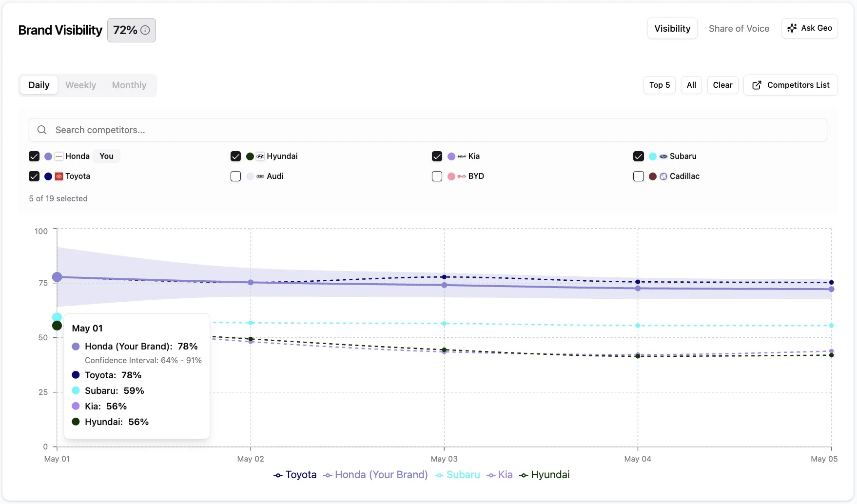Click the Top 5 button
Screen dimensions: 857x504
(x=660, y=85)
